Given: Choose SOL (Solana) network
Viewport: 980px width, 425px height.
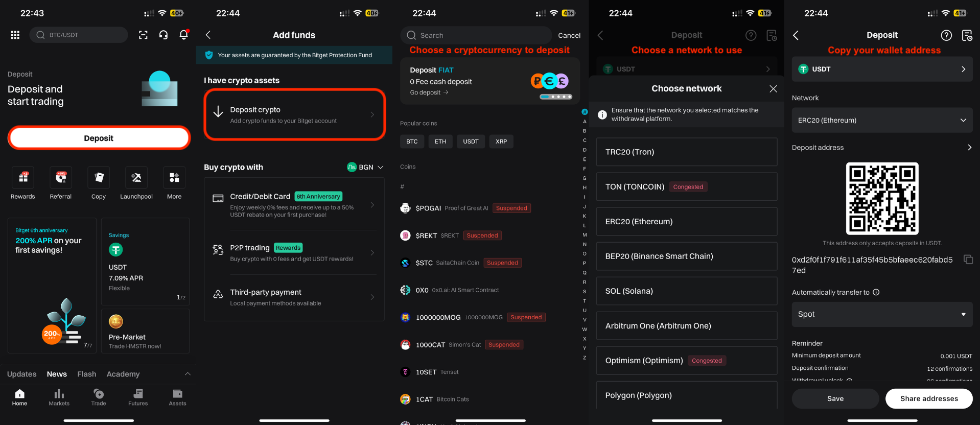Looking at the screenshot, I should 687,291.
